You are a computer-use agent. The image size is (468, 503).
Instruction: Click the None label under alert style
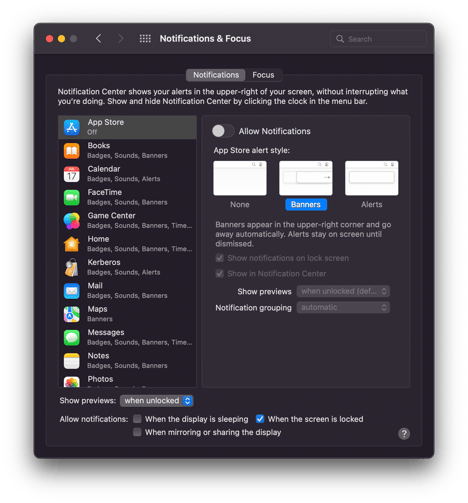pos(240,204)
